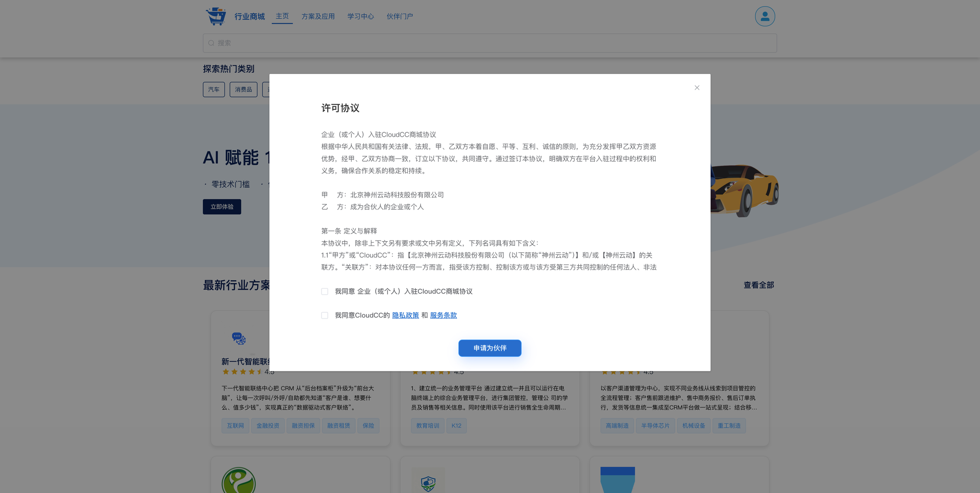Screen dimensions: 980x493
Task: Click the green circular solution logo
Action: tap(239, 481)
